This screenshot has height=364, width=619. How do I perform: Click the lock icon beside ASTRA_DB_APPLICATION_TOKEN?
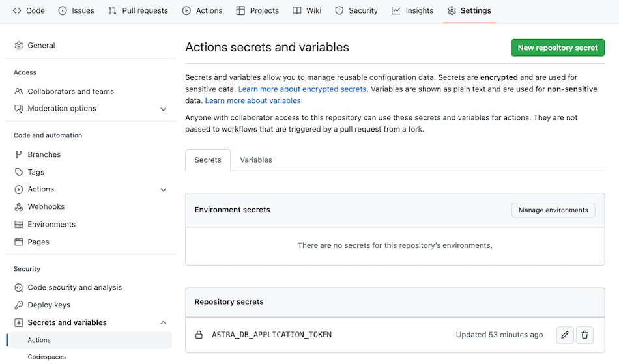[x=199, y=335]
